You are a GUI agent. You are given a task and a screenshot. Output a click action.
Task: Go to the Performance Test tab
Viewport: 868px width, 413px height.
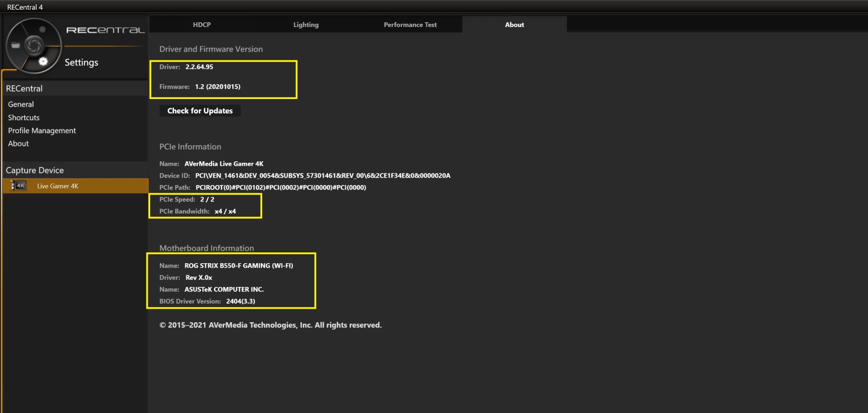pyautogui.click(x=410, y=25)
